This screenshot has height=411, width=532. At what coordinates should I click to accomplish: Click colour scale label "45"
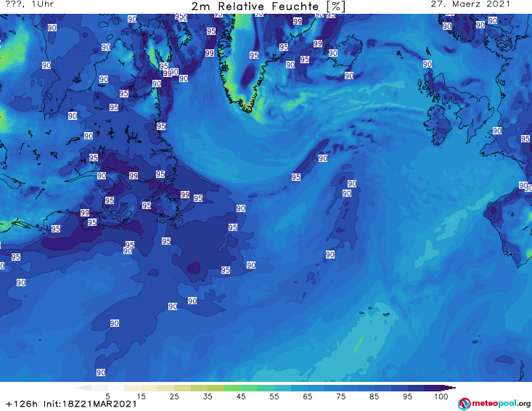241,396
